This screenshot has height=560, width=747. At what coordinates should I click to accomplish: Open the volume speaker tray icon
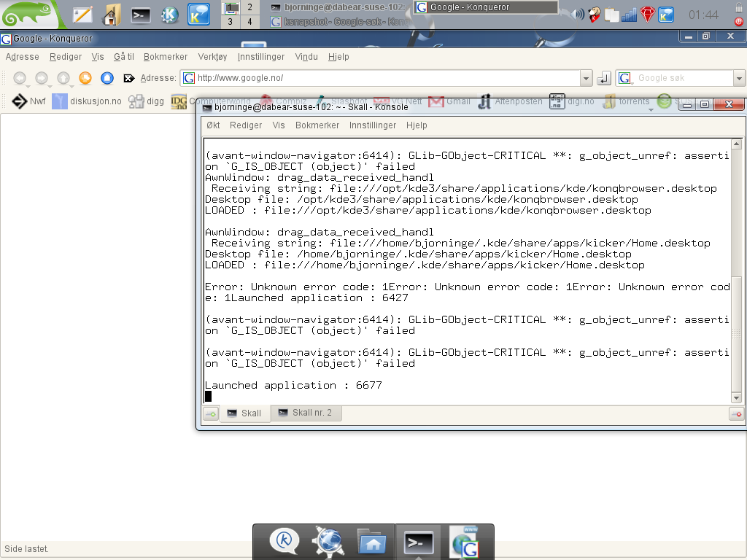577,14
